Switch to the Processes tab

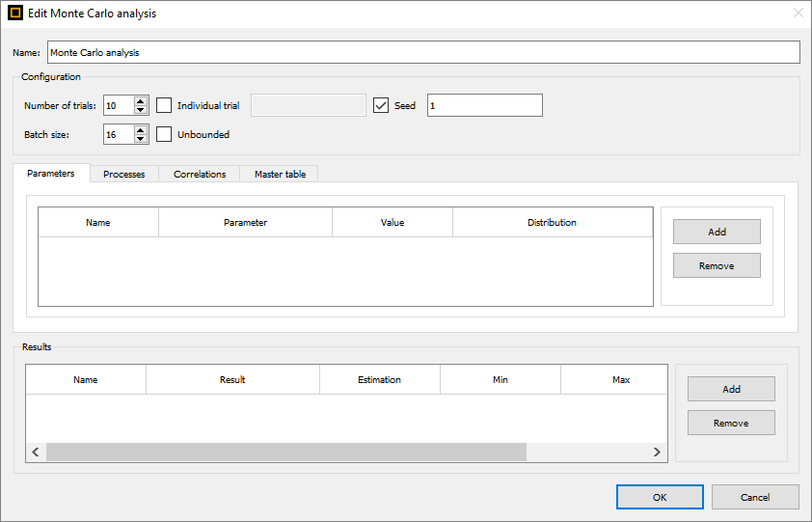click(x=123, y=175)
